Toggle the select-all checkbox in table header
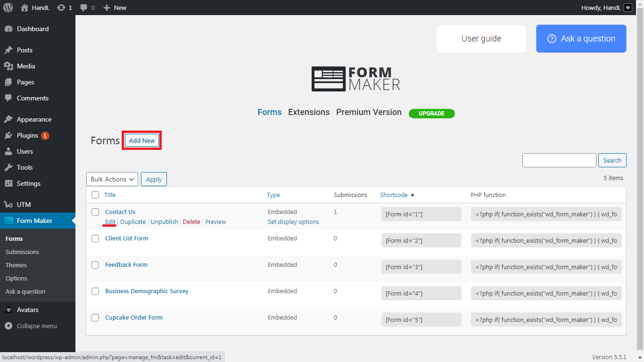 [95, 195]
